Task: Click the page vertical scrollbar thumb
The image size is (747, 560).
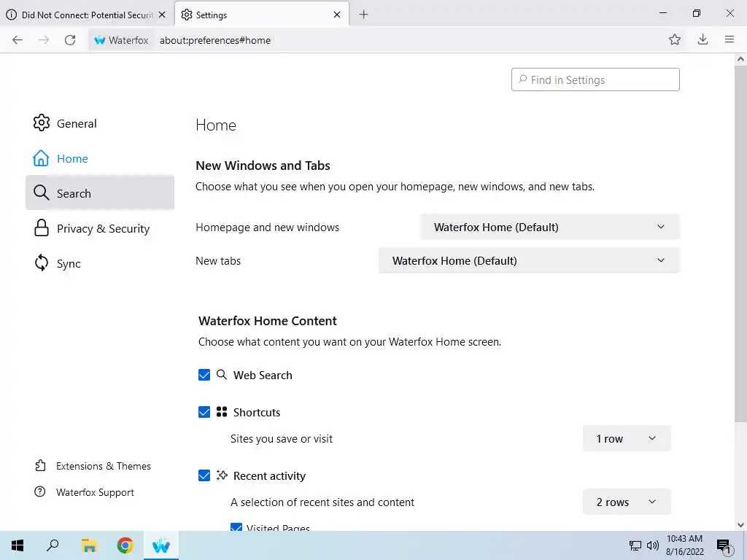Action: click(x=740, y=243)
